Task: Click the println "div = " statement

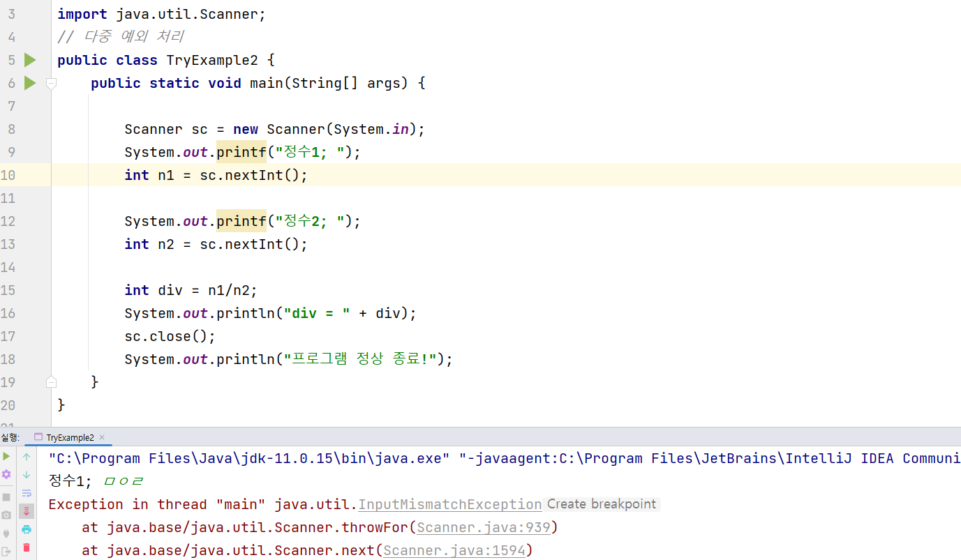Action: 270,313
